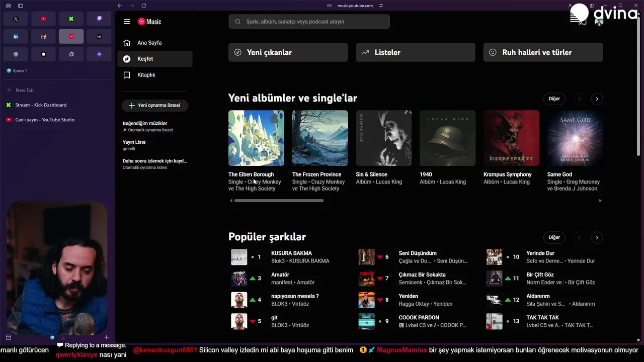Reload the page with refresh icon
This screenshot has height=362, width=644.
pyautogui.click(x=144, y=6)
